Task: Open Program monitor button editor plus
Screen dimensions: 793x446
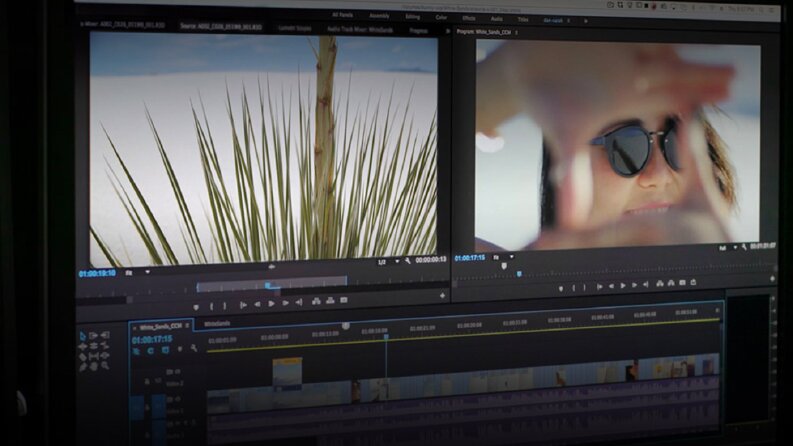Action: pos(772,279)
